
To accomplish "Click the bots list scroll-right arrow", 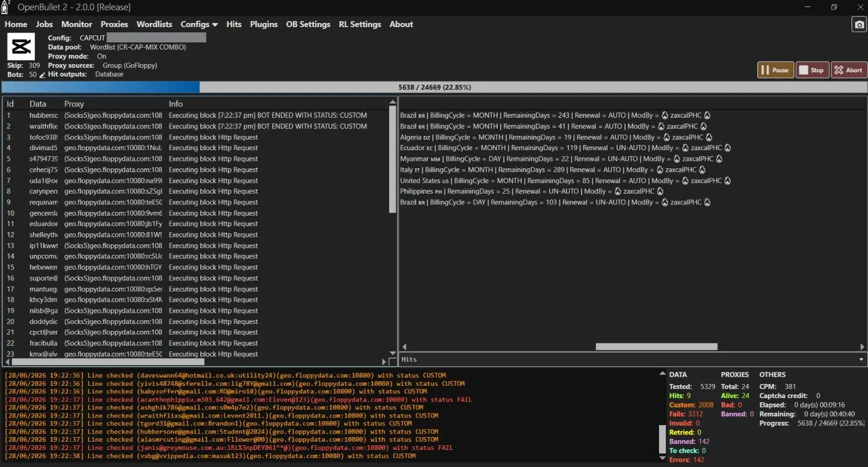I will (384, 362).
